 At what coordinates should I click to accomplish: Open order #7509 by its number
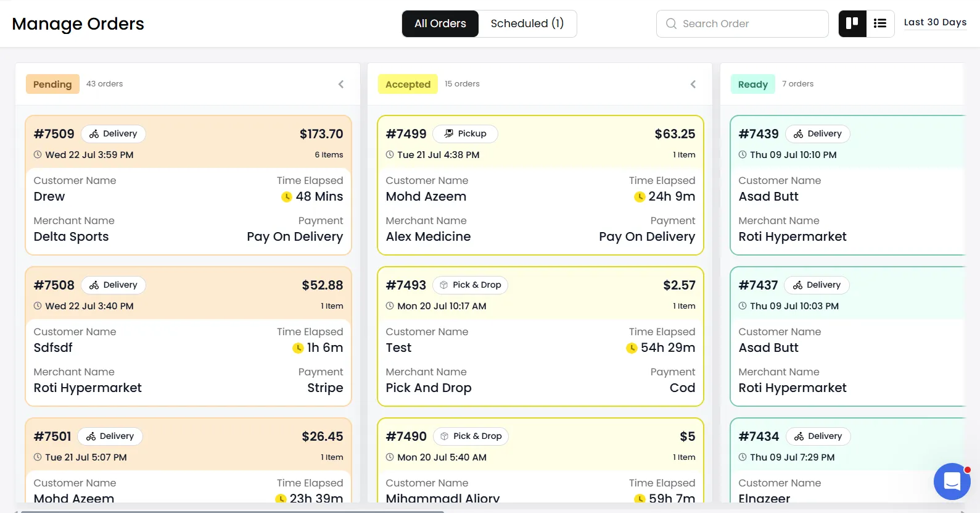[x=54, y=134]
